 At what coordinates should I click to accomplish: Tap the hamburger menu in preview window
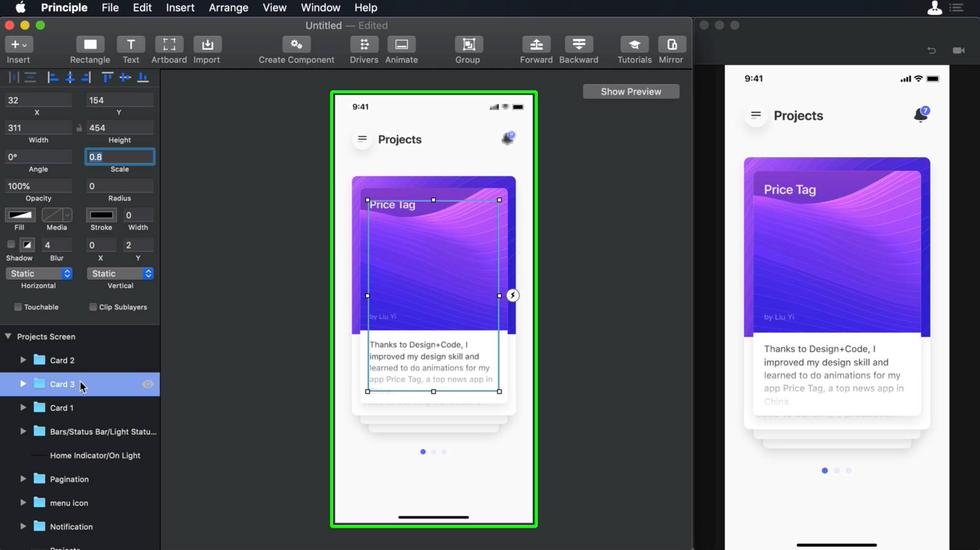(756, 115)
